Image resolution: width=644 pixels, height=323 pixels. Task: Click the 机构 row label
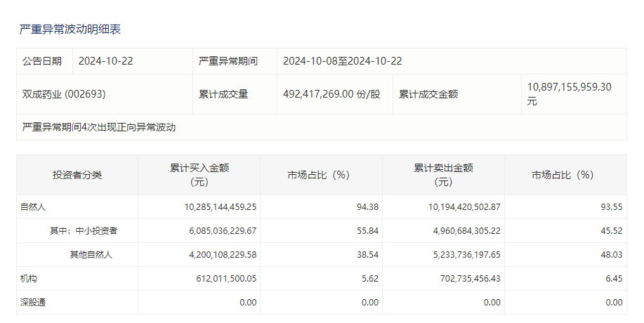coord(29,279)
